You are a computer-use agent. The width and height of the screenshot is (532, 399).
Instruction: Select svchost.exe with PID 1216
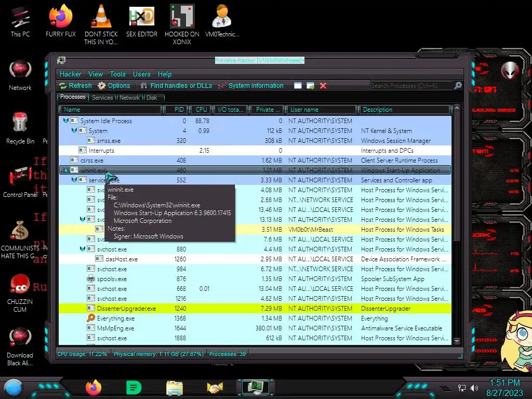[x=255, y=299]
